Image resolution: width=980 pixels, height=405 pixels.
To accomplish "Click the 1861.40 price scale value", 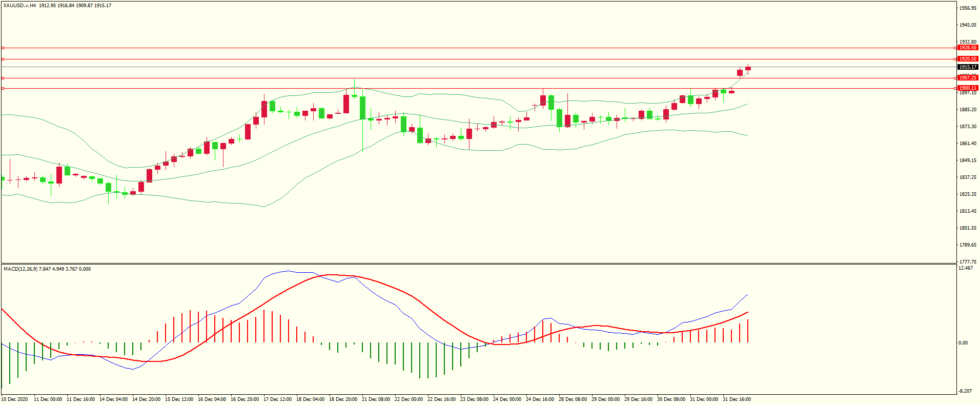I will click(968, 144).
